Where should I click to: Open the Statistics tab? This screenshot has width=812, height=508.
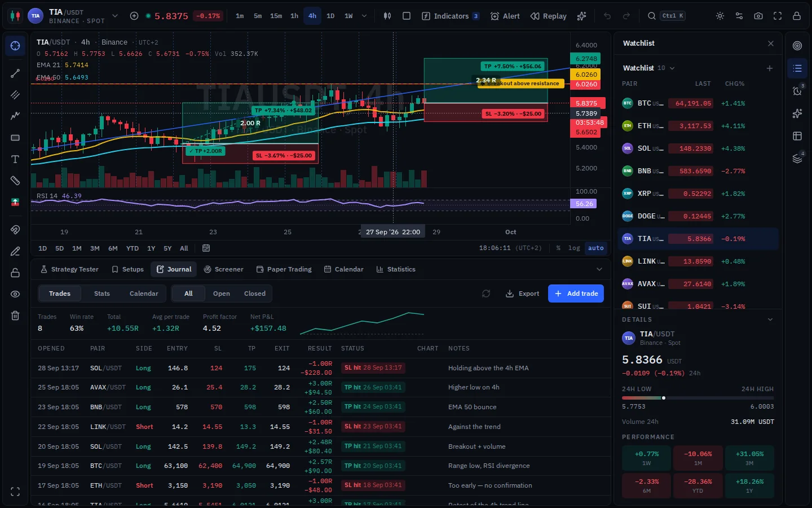coord(396,269)
